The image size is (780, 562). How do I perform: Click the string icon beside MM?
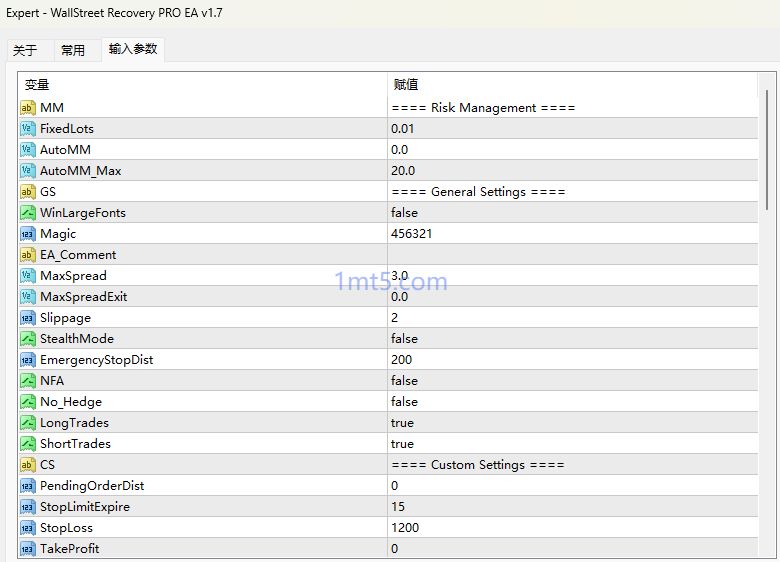[28, 108]
